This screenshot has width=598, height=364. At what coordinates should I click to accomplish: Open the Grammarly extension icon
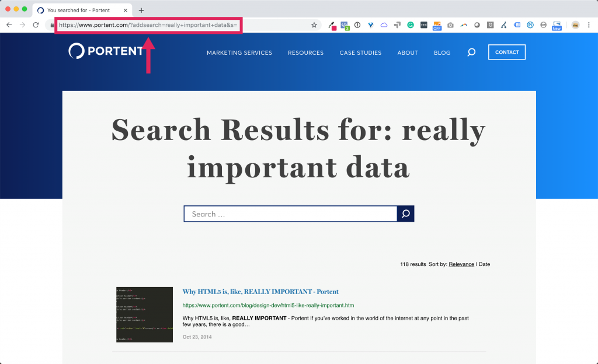click(x=411, y=26)
